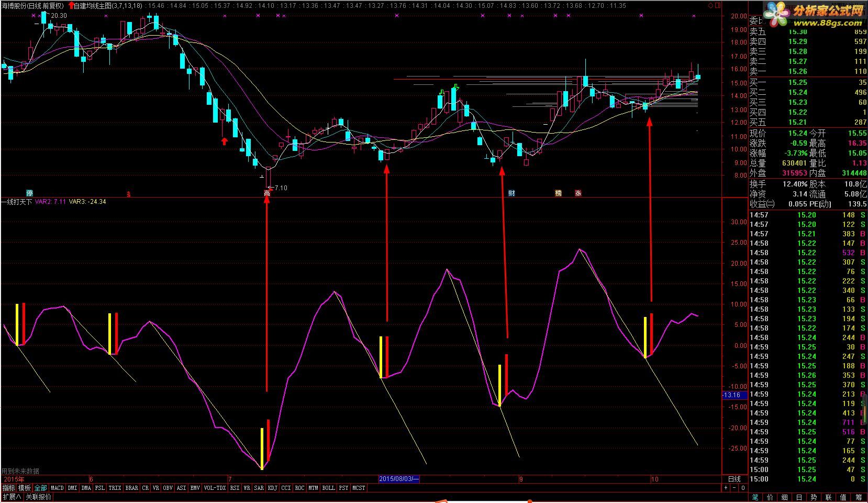Select the OBV indicator
The image size is (868, 503).
tap(168, 488)
